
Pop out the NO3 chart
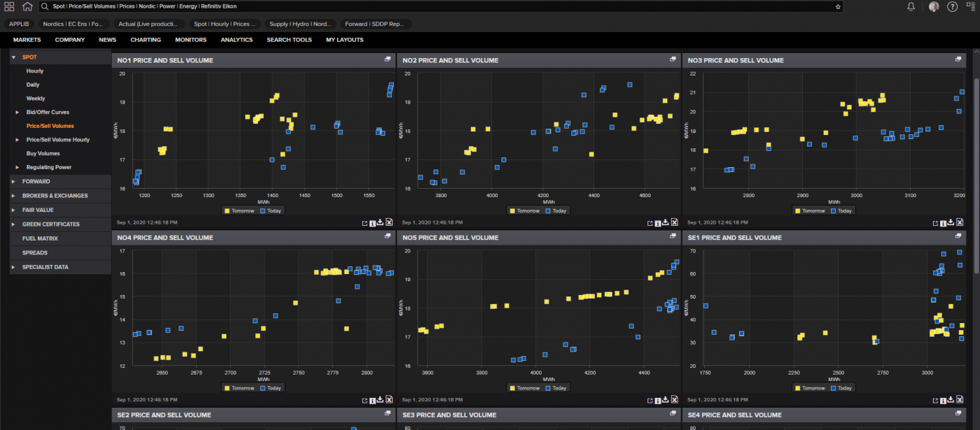(x=934, y=223)
